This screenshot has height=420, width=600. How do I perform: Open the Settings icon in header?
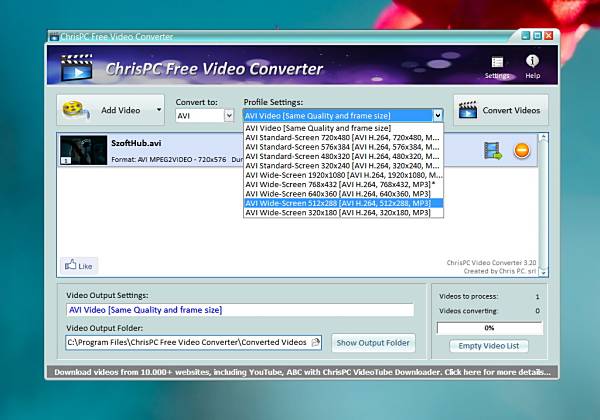click(x=497, y=67)
